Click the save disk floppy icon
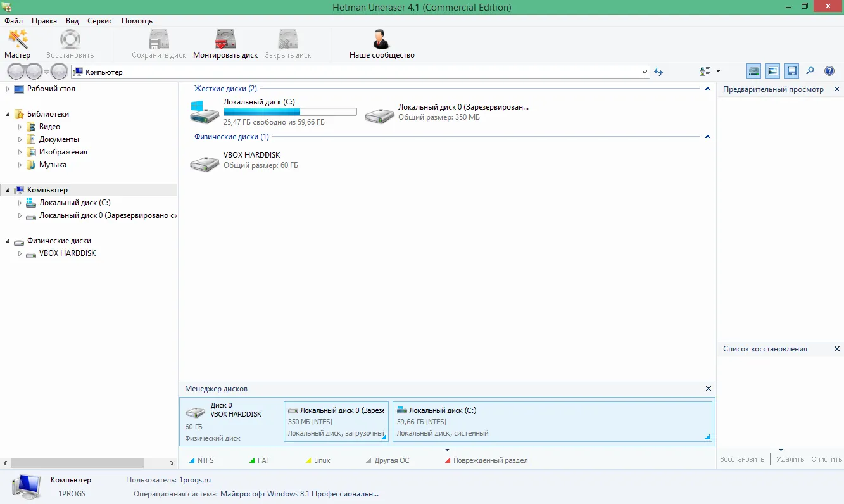Image resolution: width=844 pixels, height=504 pixels. (x=791, y=71)
